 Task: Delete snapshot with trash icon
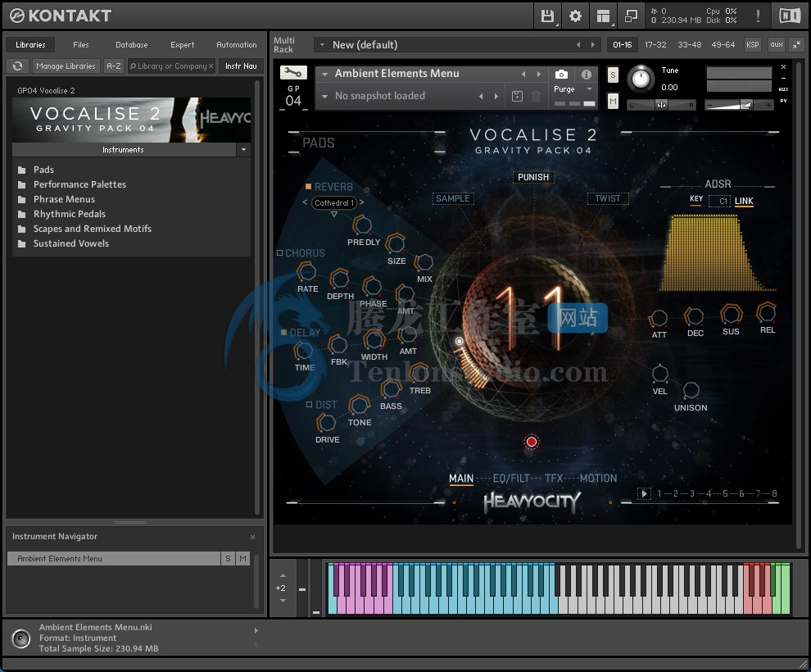click(537, 96)
